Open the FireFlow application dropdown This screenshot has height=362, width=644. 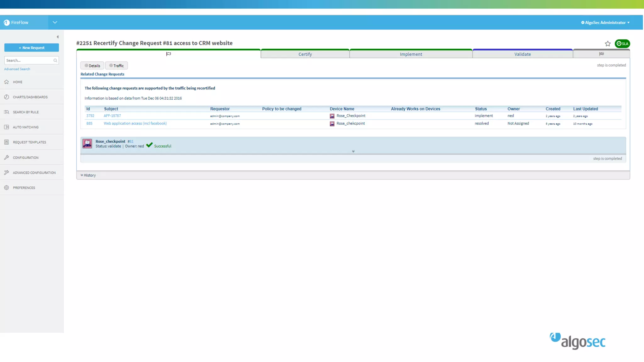tap(55, 22)
